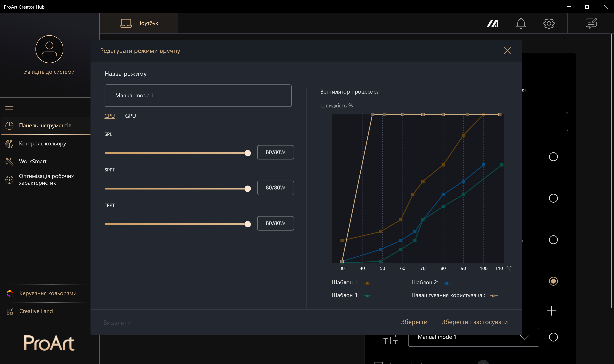Click the ASUS ProArt logo icon
Screen dimensions: 614x364
point(492,23)
